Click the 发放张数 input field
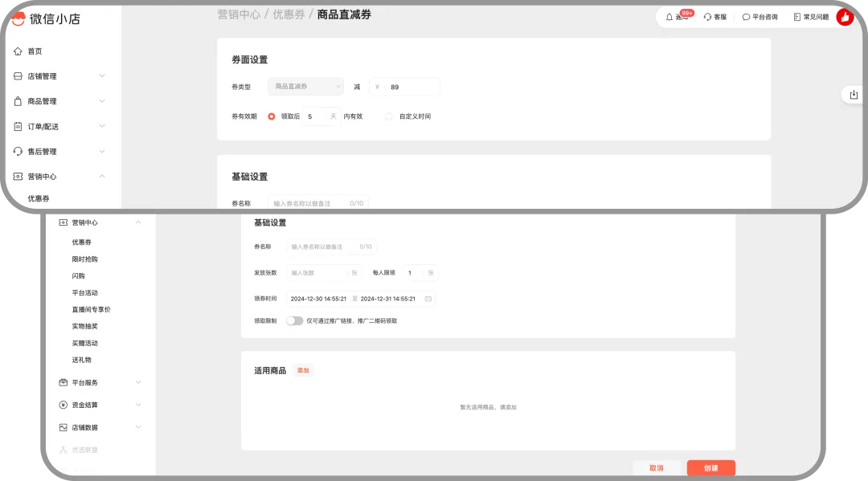Screen dimensions: 868x481 click(319, 273)
